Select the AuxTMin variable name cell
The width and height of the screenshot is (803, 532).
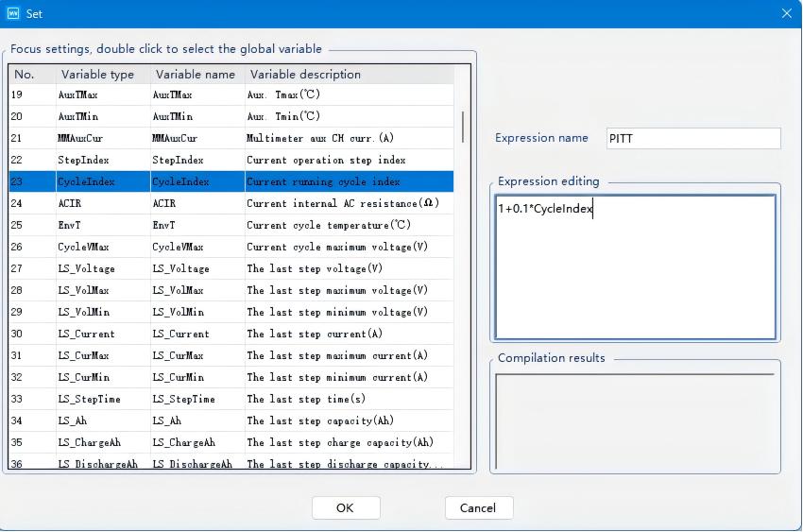click(197, 116)
